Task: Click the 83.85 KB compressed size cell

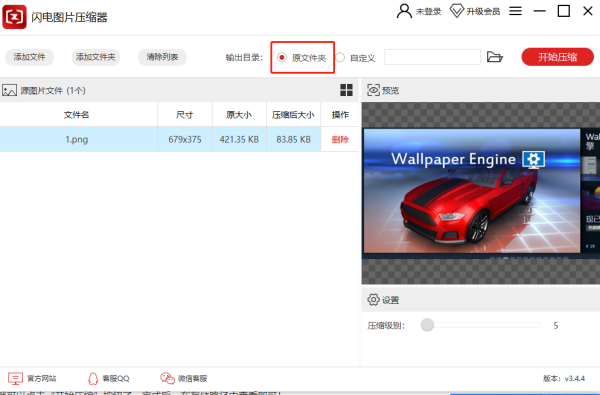Action: click(293, 139)
